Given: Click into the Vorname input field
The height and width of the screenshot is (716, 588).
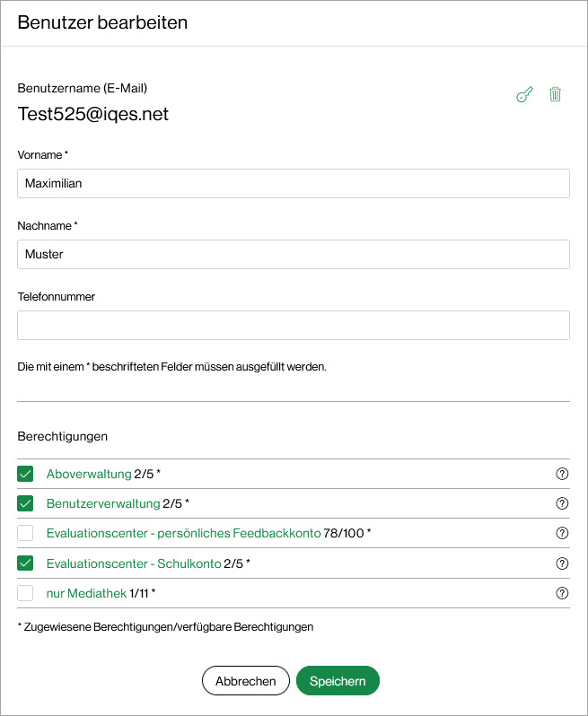Looking at the screenshot, I should point(294,183).
